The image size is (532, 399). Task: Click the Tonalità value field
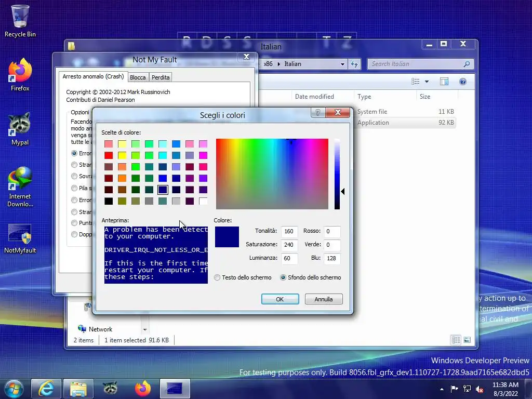[289, 231]
